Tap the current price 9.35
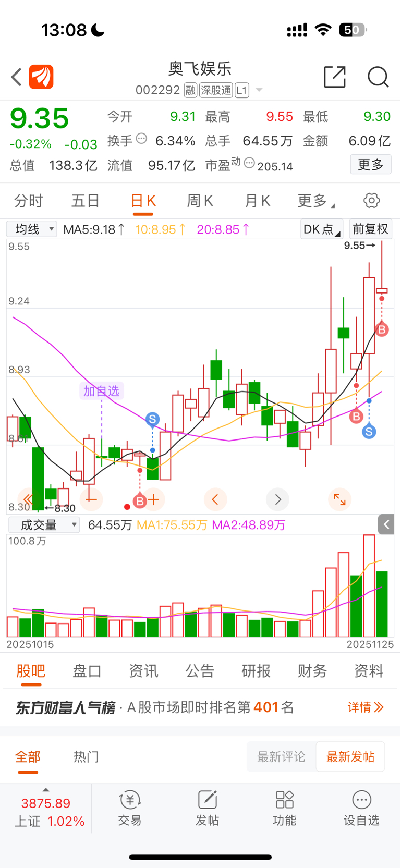The image size is (401, 868). click(x=40, y=118)
